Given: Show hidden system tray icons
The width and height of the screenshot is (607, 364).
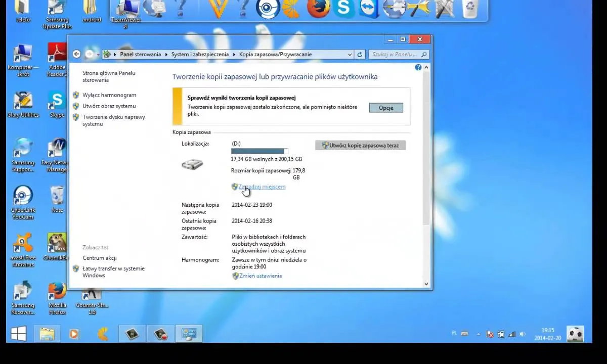Looking at the screenshot, I should tap(479, 334).
